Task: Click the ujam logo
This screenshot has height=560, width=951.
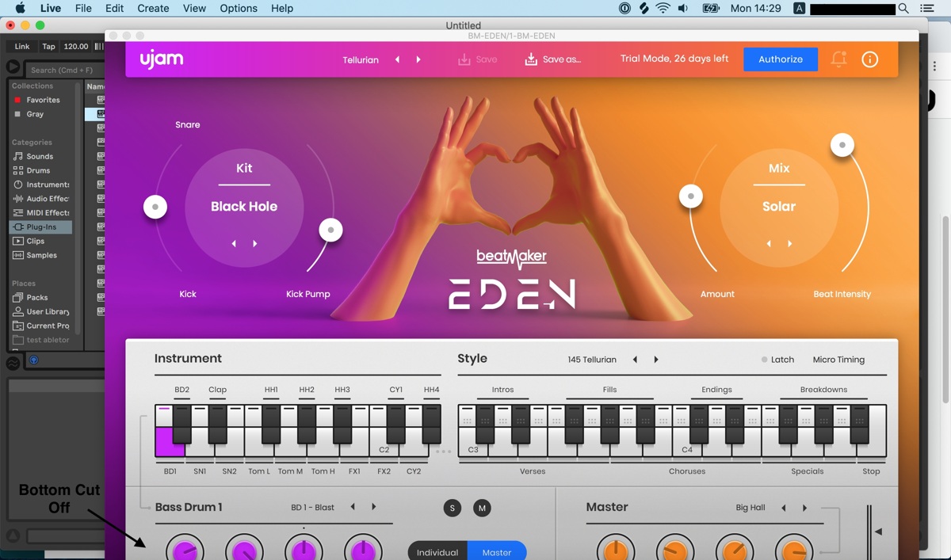Action: [x=162, y=59]
